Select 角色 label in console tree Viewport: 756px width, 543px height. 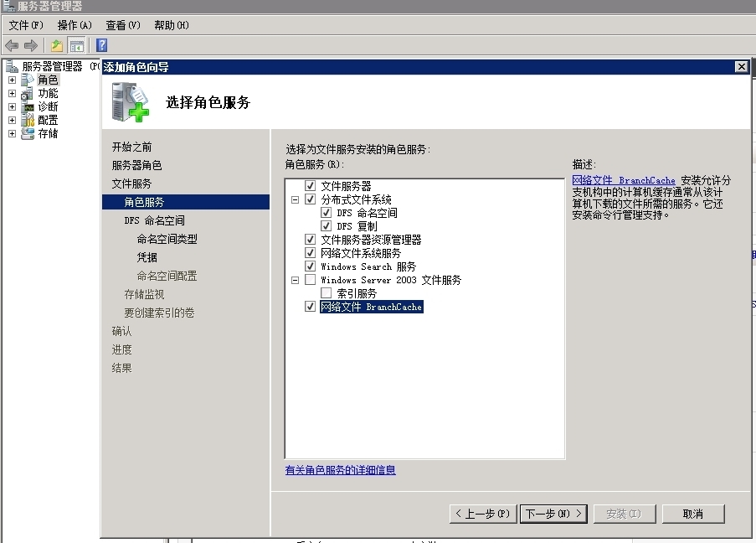[x=48, y=80]
